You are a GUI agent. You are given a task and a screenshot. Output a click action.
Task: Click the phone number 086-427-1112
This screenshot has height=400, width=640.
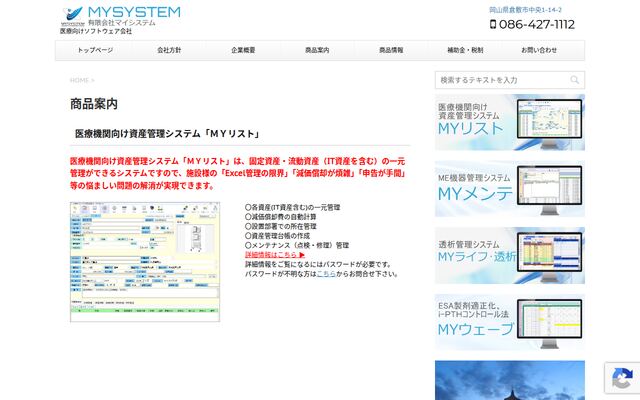click(x=536, y=24)
